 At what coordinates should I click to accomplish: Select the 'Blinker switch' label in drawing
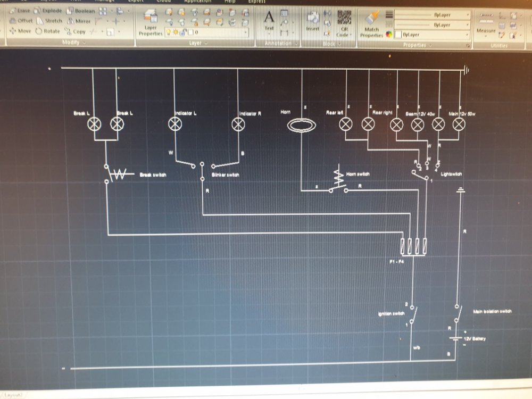tap(225, 174)
